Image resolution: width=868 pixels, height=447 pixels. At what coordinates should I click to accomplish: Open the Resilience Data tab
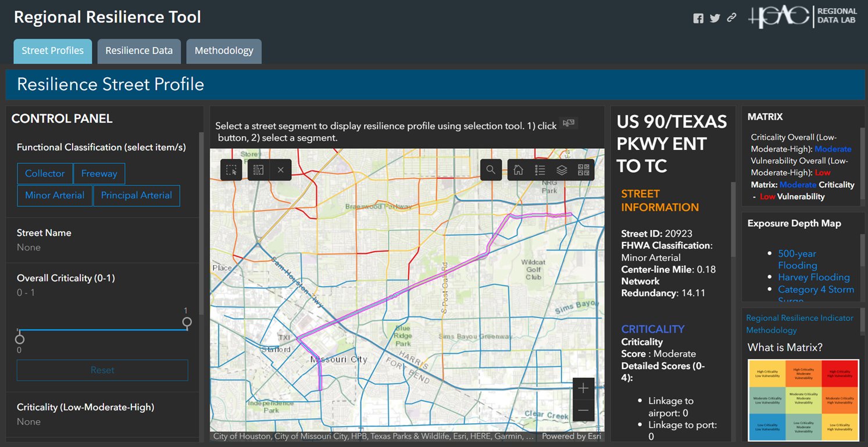pyautogui.click(x=139, y=51)
